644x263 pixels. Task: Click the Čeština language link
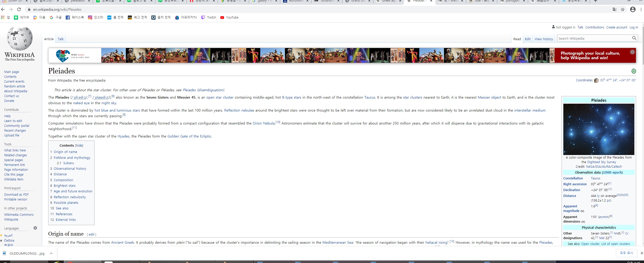[9, 240]
